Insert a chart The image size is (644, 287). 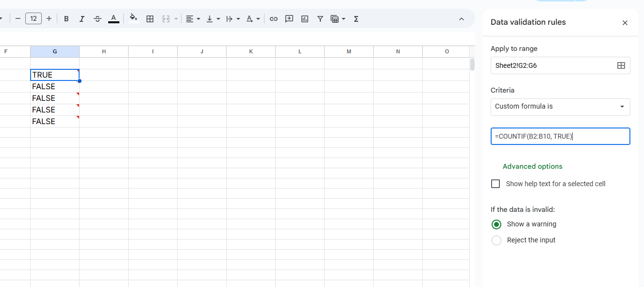305,19
